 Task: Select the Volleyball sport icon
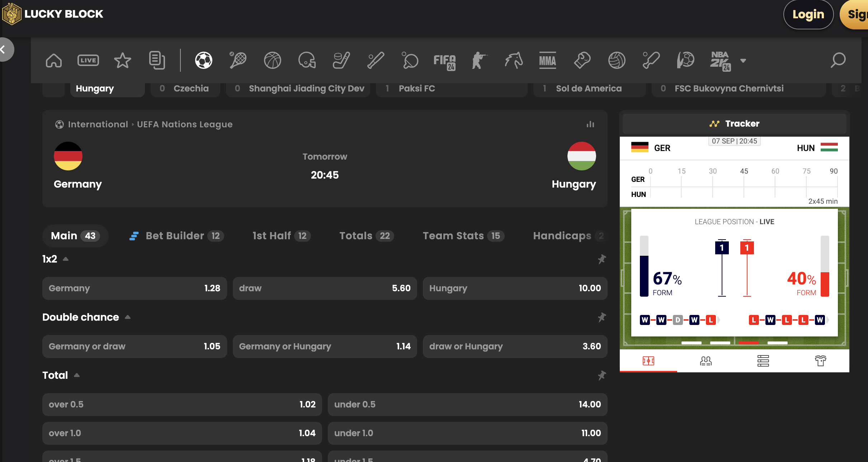coord(617,60)
